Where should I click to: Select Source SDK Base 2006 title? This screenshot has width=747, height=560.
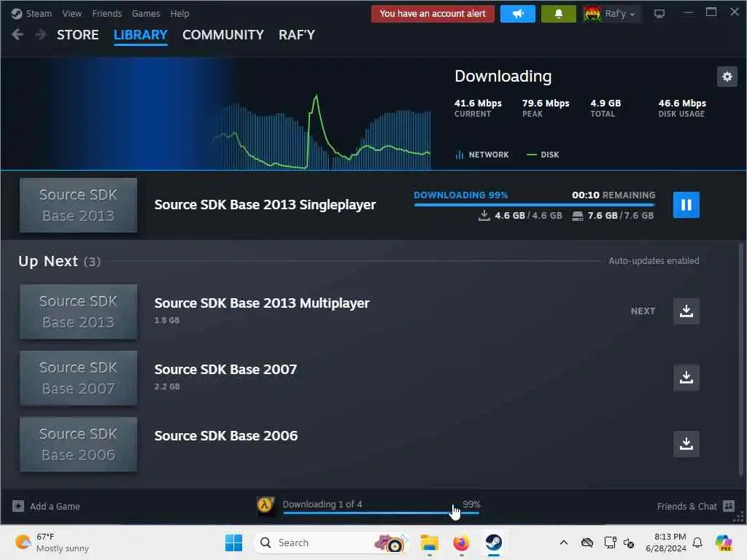[226, 435]
